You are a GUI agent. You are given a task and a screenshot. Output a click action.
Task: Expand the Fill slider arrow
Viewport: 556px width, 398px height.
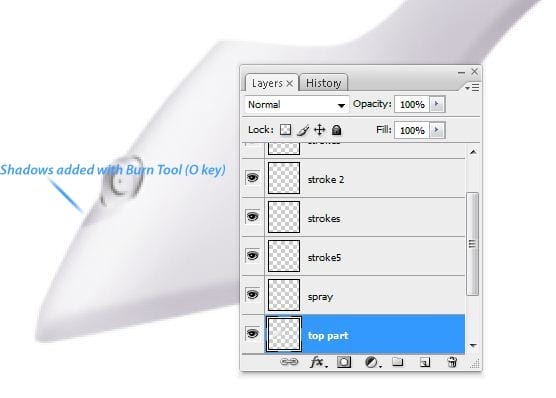coord(437,130)
